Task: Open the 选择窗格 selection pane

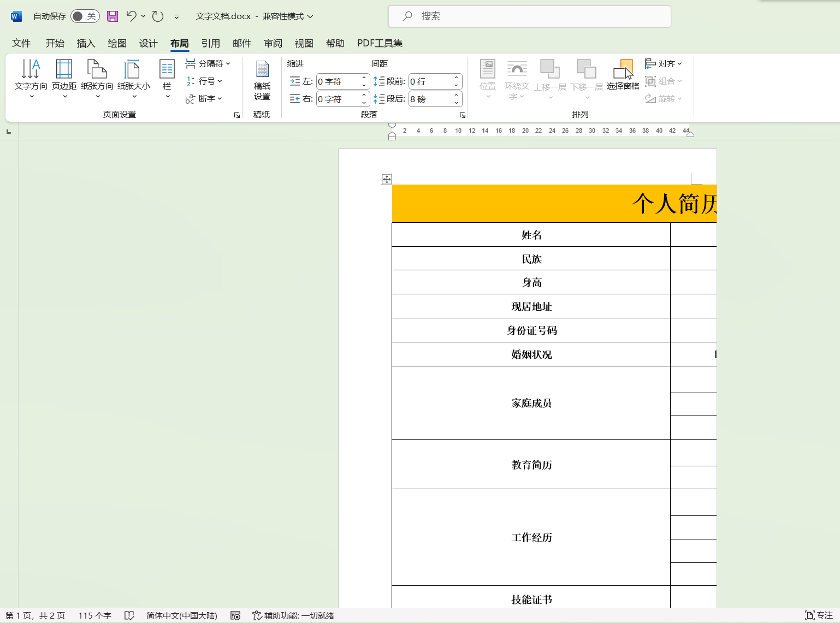Action: 623,75
